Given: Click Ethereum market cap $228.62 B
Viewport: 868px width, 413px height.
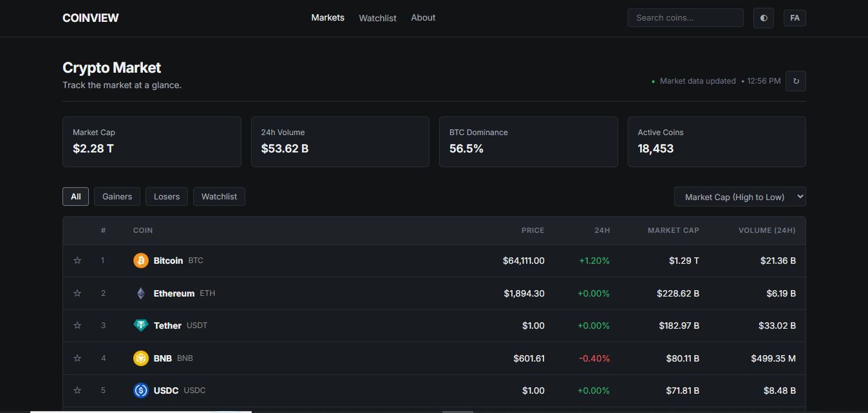Looking at the screenshot, I should pos(678,293).
